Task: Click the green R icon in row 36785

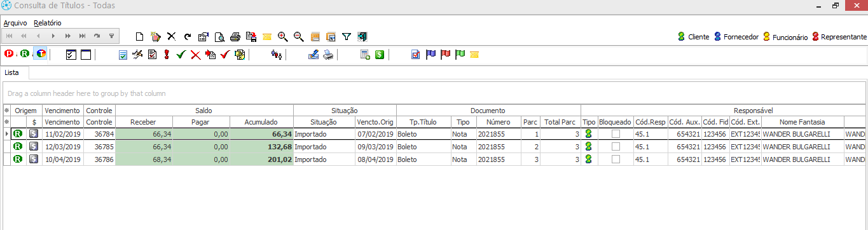Action: [18, 147]
